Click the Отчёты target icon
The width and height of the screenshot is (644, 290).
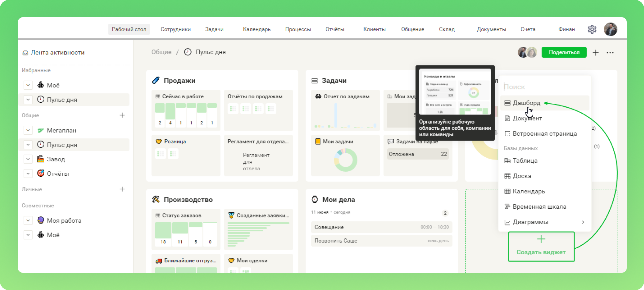[41, 173]
